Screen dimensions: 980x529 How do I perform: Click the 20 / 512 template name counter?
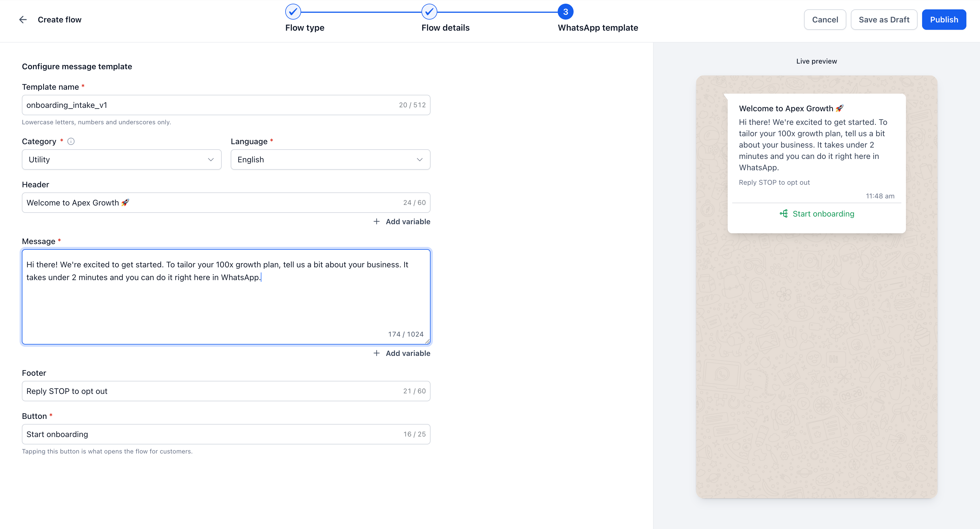tap(412, 105)
